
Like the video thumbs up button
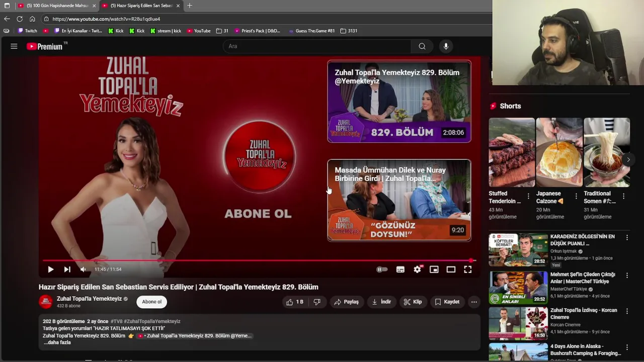[x=295, y=302]
